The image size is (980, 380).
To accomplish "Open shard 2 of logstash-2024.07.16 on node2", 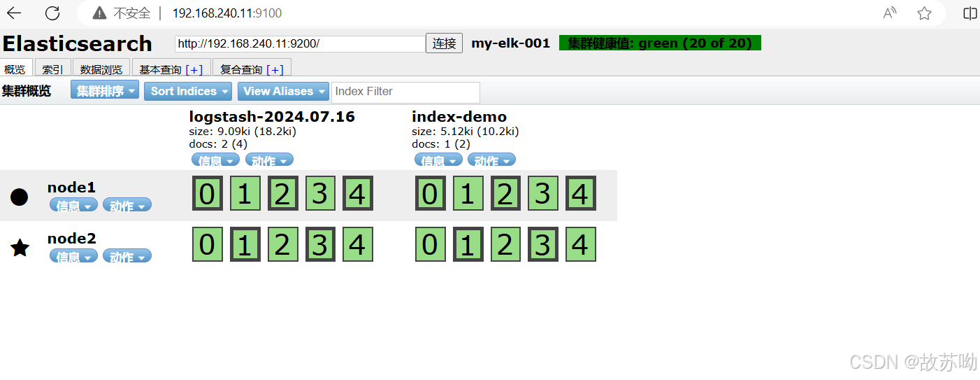I will coord(282,244).
